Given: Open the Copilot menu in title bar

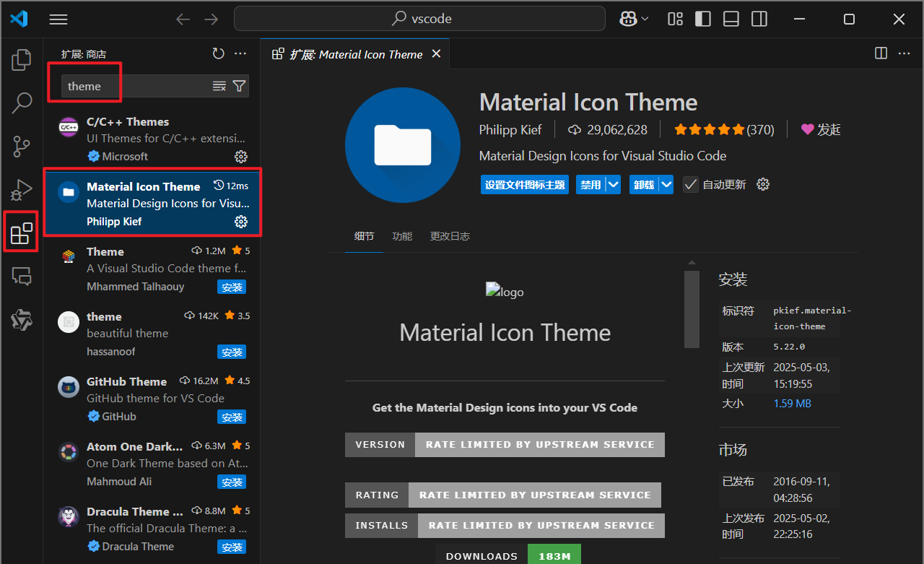Looking at the screenshot, I should click(634, 19).
